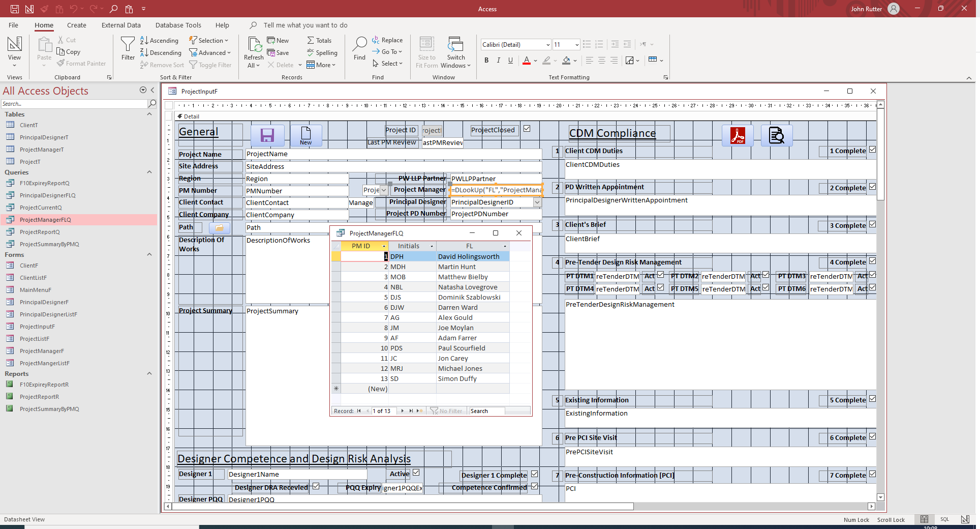Toggle the 2 Complete checkbox
Screen dimensions: 980x529
[873, 187]
